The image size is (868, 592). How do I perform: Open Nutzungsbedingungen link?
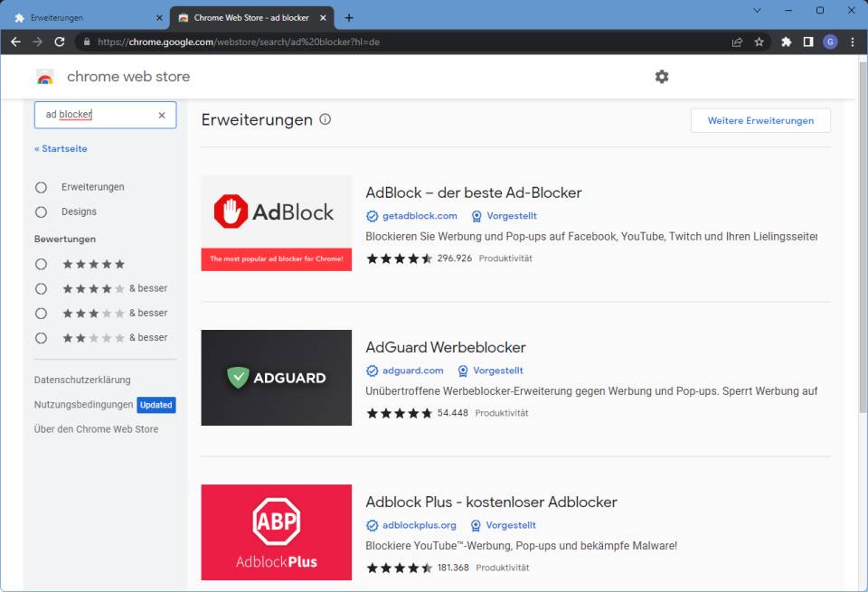(x=83, y=404)
